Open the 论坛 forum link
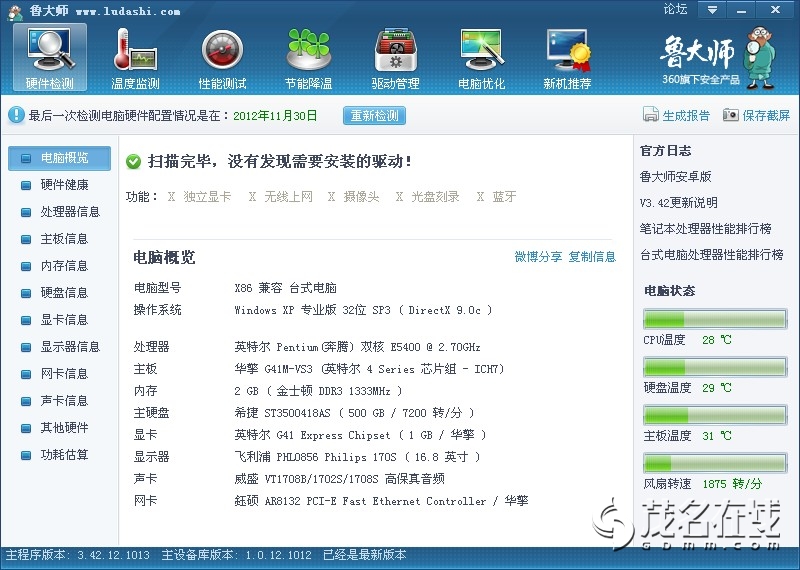This screenshot has width=800, height=570. (676, 9)
